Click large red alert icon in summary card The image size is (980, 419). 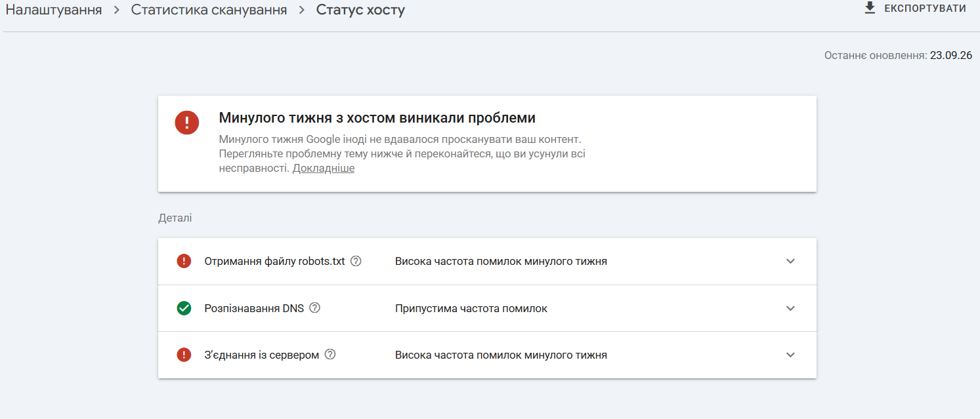(187, 122)
